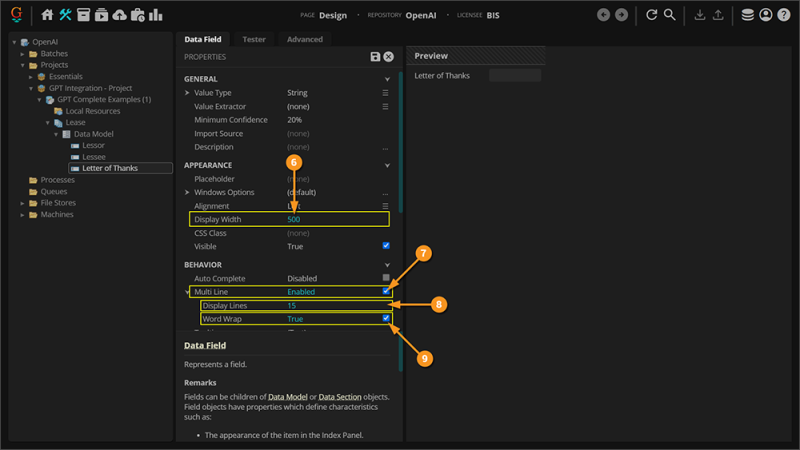Image resolution: width=800 pixels, height=450 pixels.
Task: Open search with the magnifier icon
Action: (x=670, y=15)
